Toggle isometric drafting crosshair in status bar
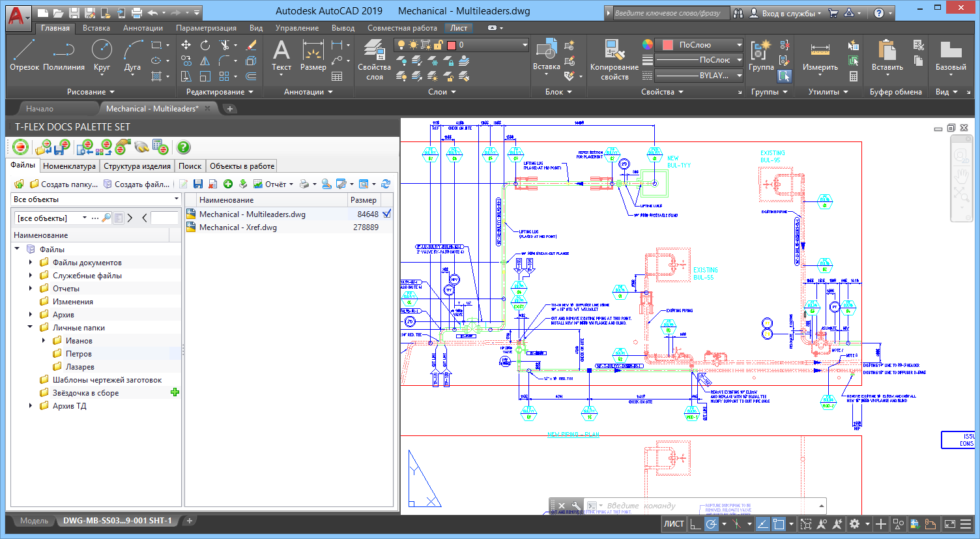The image size is (980, 539). (737, 524)
